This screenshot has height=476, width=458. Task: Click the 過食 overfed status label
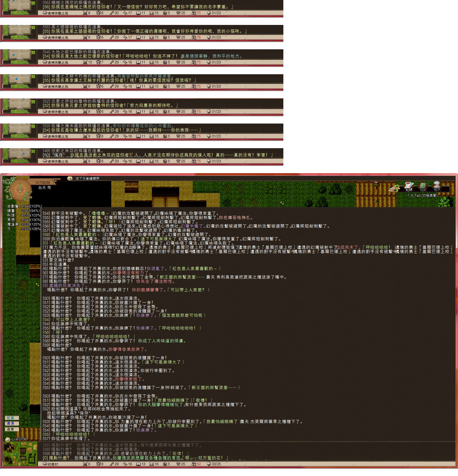(x=12, y=429)
